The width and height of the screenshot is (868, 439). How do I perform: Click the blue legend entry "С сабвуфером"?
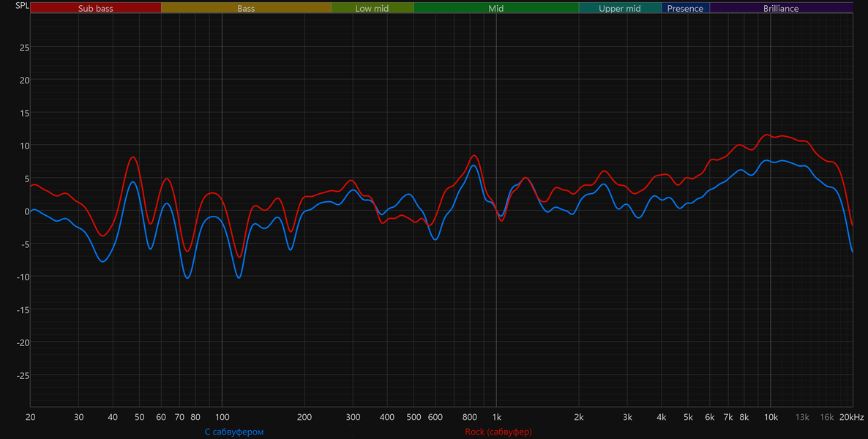coord(234,431)
